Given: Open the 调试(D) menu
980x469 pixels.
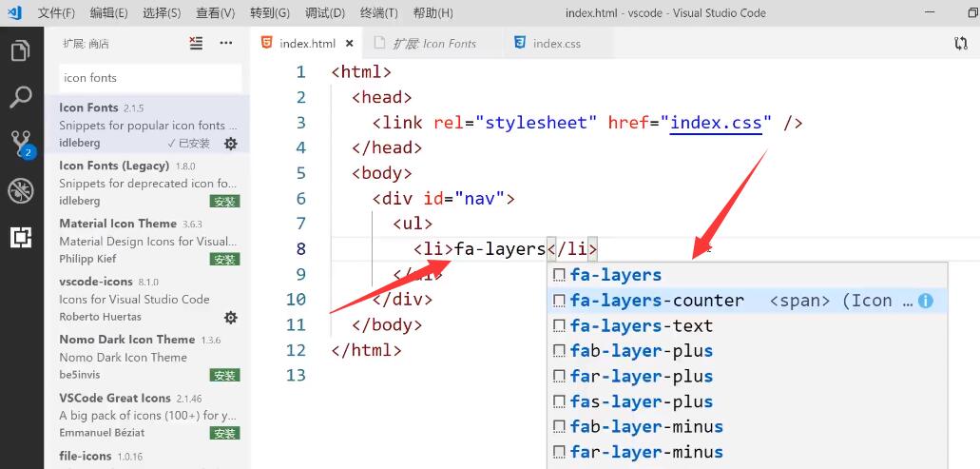Looking at the screenshot, I should 325,12.
